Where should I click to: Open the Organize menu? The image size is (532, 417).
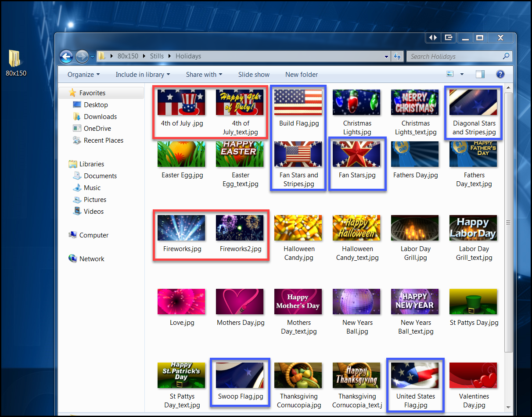(83, 75)
